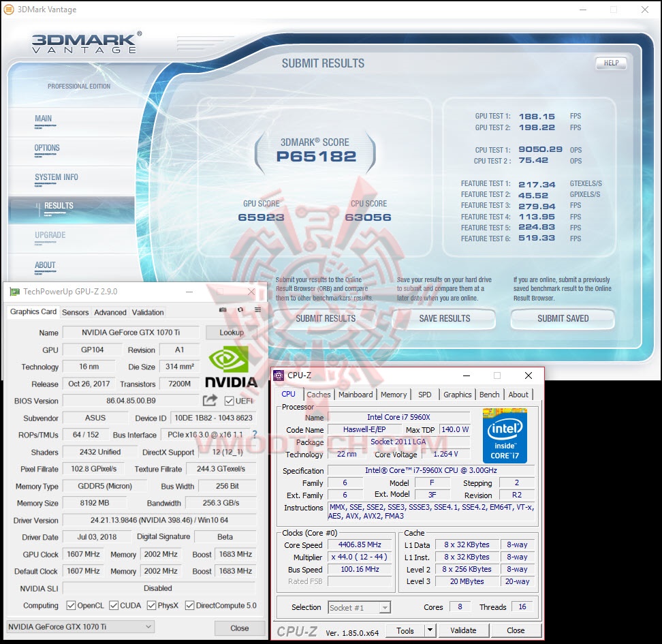This screenshot has height=644, width=662.
Task: Click the SUBMIT RESULTS button
Action: coord(326,319)
